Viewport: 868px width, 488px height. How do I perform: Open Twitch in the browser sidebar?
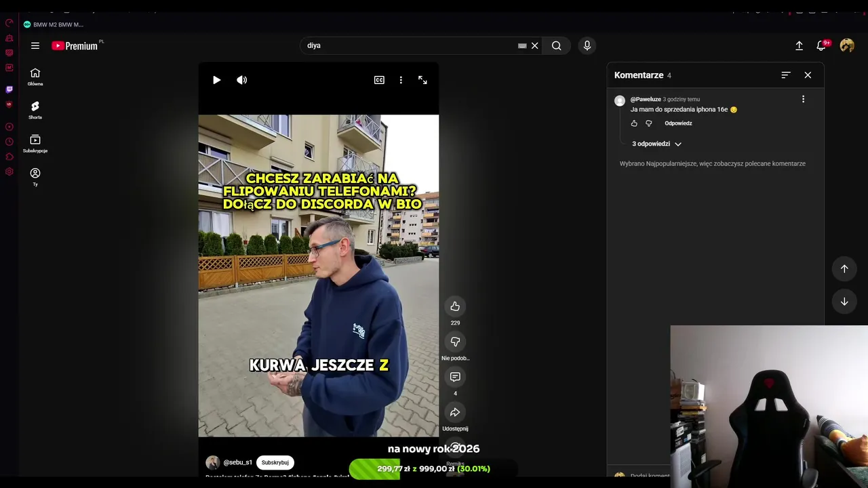(9, 89)
